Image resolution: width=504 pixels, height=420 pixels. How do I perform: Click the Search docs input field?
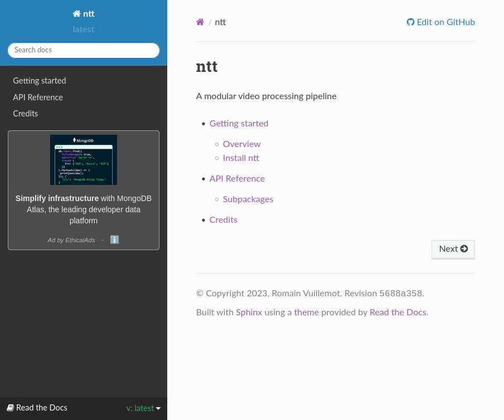click(x=84, y=50)
